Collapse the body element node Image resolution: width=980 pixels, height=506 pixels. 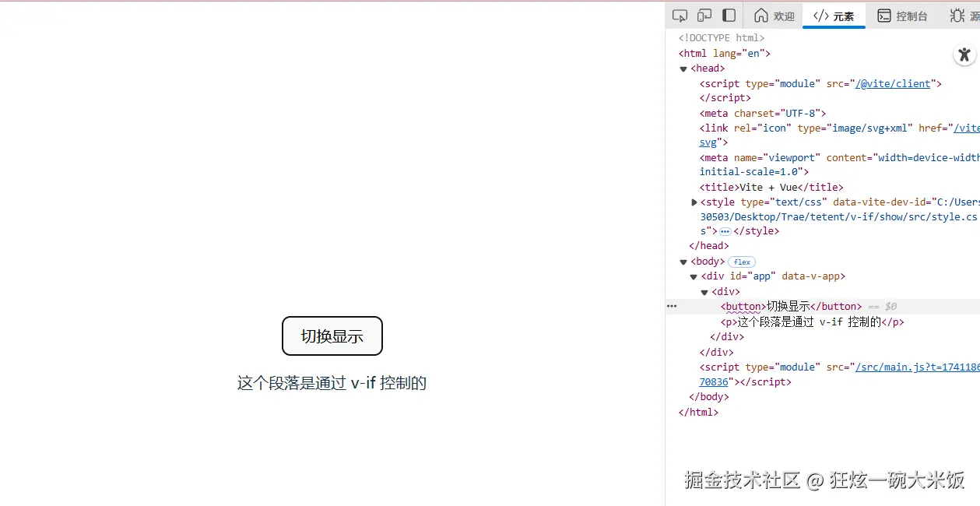(x=683, y=262)
